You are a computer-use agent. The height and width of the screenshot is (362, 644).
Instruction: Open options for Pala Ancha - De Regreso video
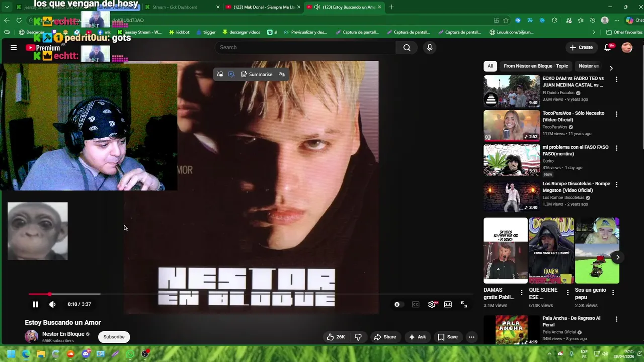point(616,319)
